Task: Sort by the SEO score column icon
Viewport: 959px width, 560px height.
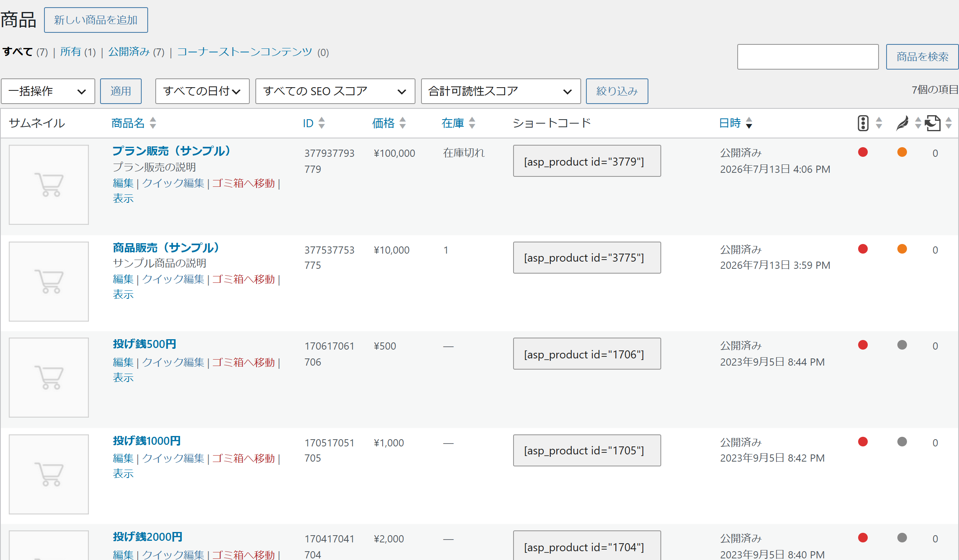Action: 863,123
